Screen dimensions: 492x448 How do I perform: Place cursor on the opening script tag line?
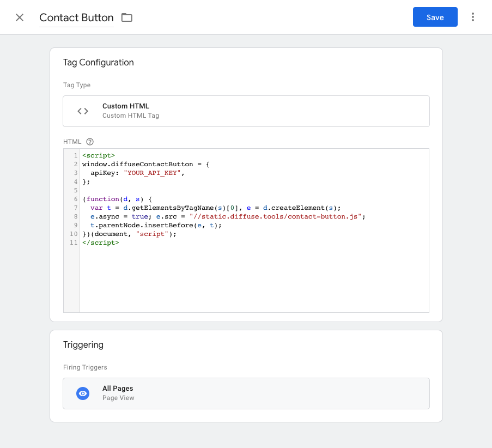(99, 155)
